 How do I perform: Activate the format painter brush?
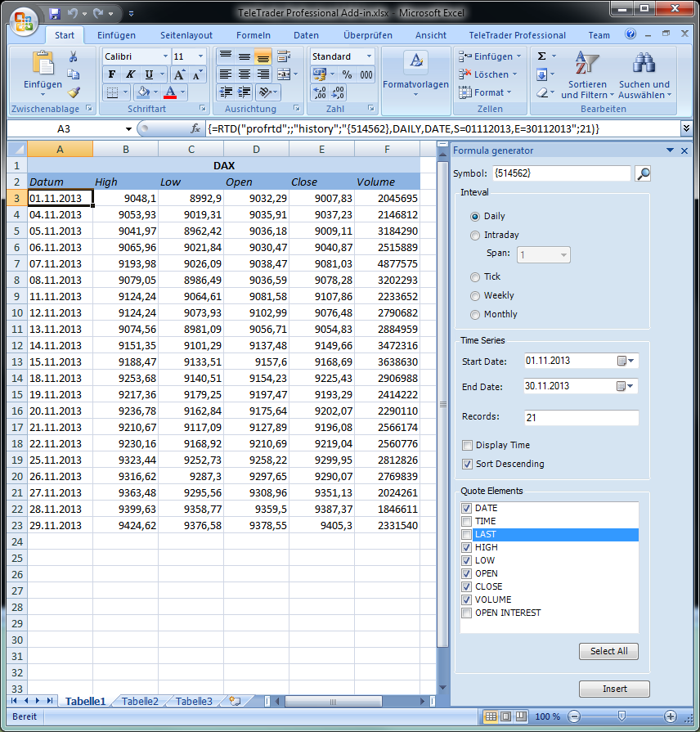pos(74,92)
